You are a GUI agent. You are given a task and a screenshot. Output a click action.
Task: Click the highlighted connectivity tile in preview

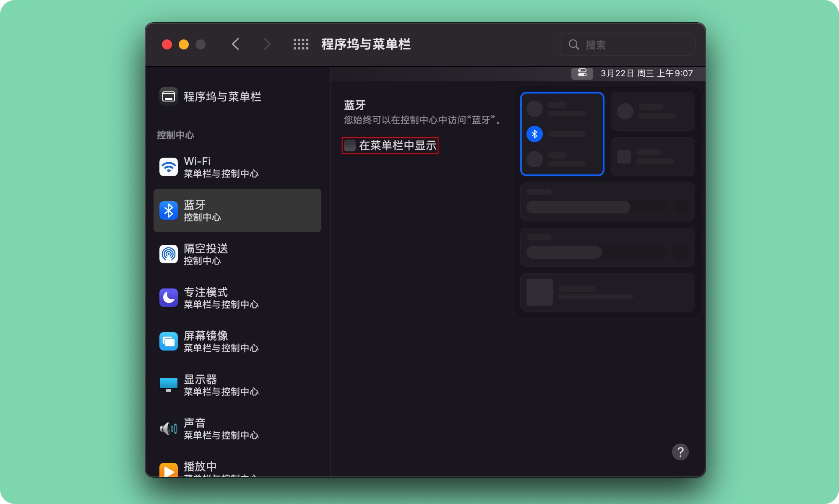(x=562, y=134)
